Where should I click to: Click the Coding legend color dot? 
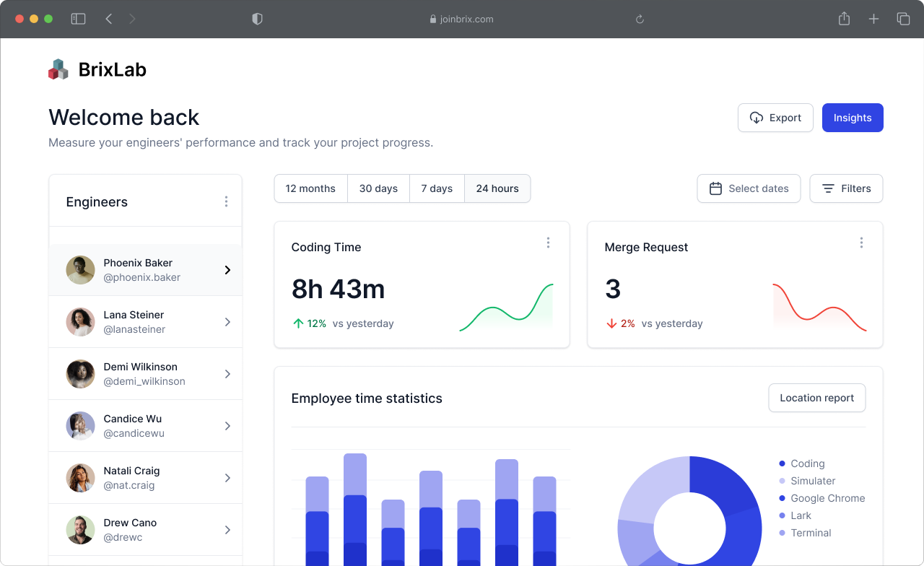pos(783,463)
